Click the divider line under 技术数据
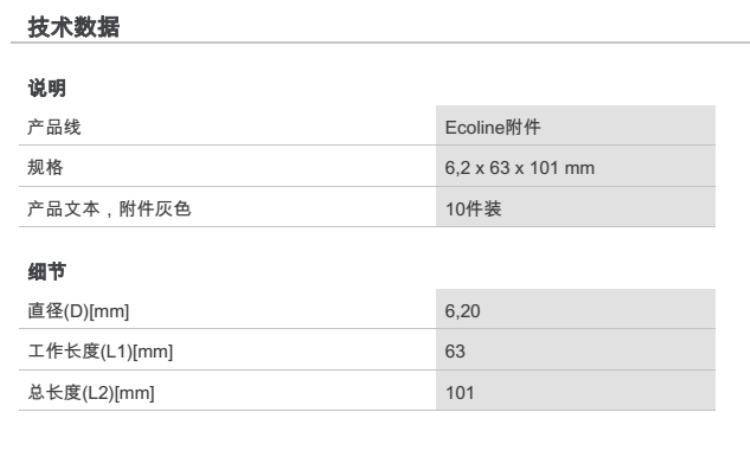Image resolution: width=750 pixels, height=450 pixels. tap(375, 43)
